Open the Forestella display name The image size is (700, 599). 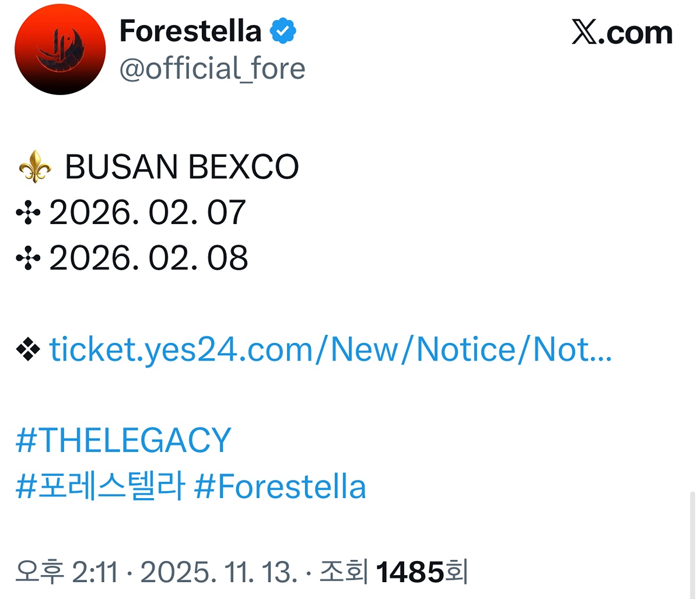pyautogui.click(x=190, y=31)
